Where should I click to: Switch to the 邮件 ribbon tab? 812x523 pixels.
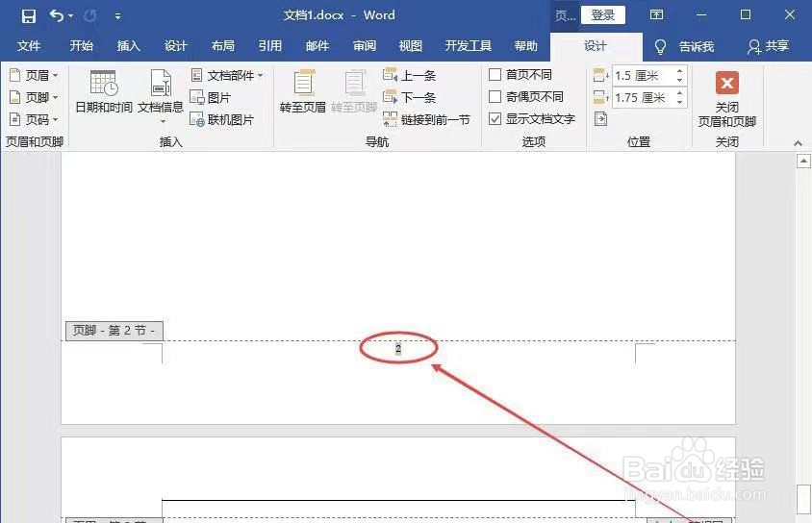[x=317, y=46]
